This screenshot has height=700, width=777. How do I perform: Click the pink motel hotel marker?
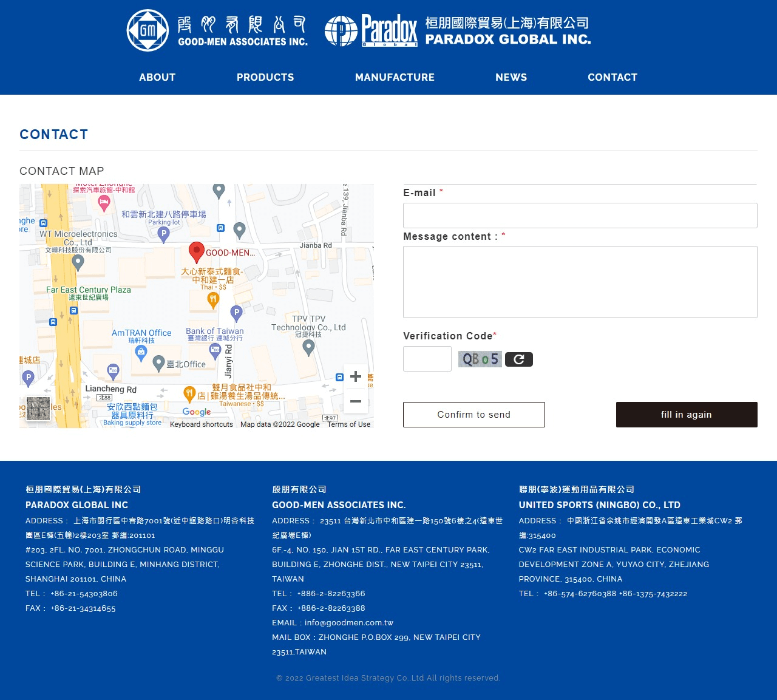(x=104, y=203)
